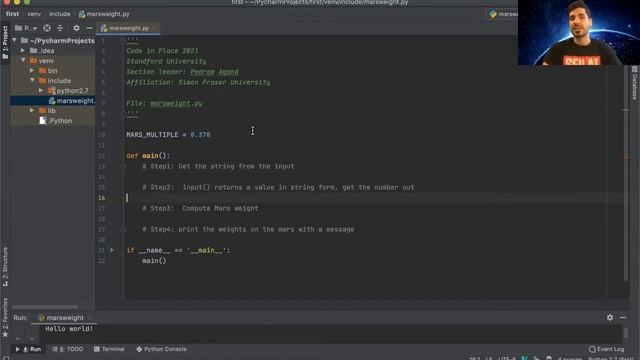Screen dimensions: 640x360
Task: Select the marsweight tab in Run panel
Action: [64, 318]
